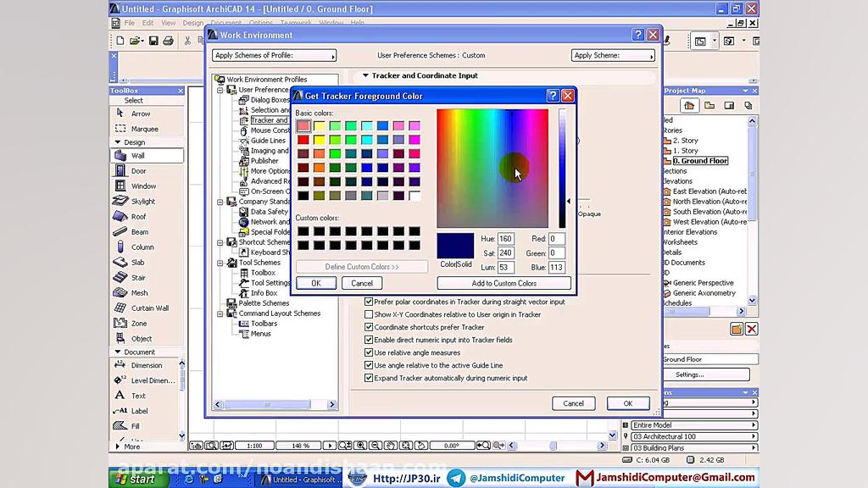Select the Dimension tool
Image resolution: width=868 pixels, height=488 pixels.
(144, 365)
